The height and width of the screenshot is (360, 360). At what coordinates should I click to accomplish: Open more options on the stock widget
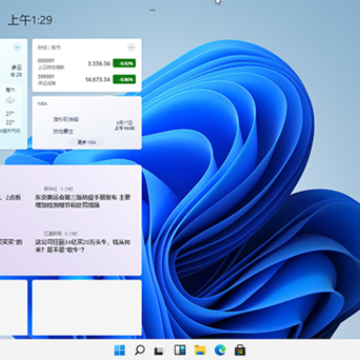tap(131, 47)
